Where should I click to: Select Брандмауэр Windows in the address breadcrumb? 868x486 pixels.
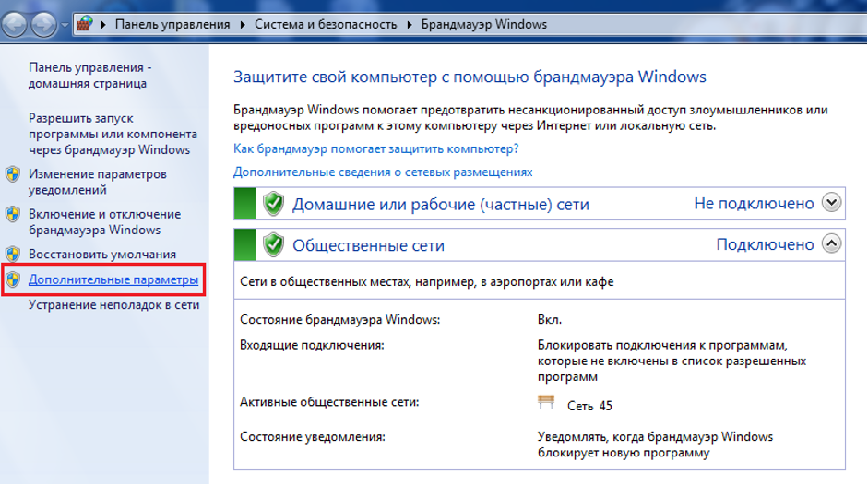pyautogui.click(x=483, y=24)
